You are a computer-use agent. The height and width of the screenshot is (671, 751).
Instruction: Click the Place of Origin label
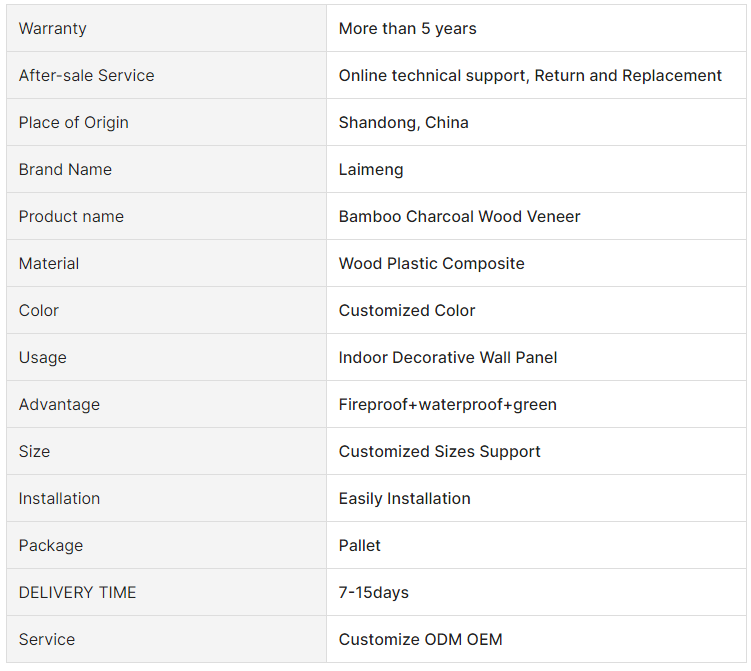tap(73, 123)
